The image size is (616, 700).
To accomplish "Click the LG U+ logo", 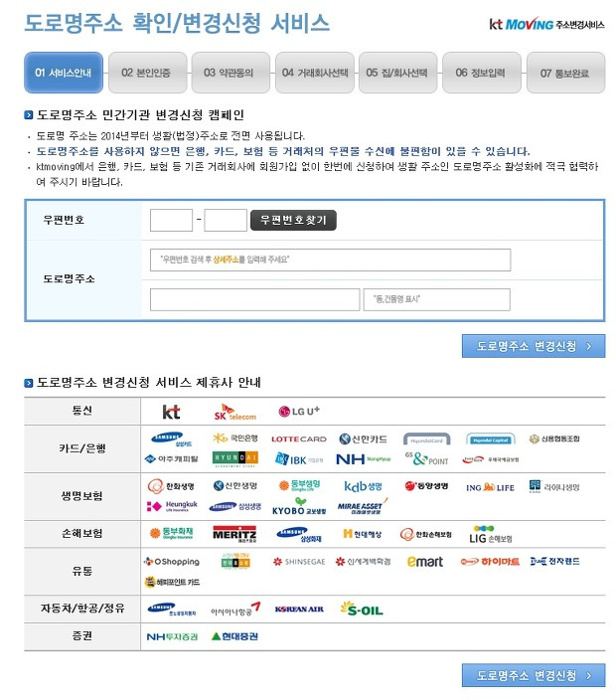I will click(299, 412).
